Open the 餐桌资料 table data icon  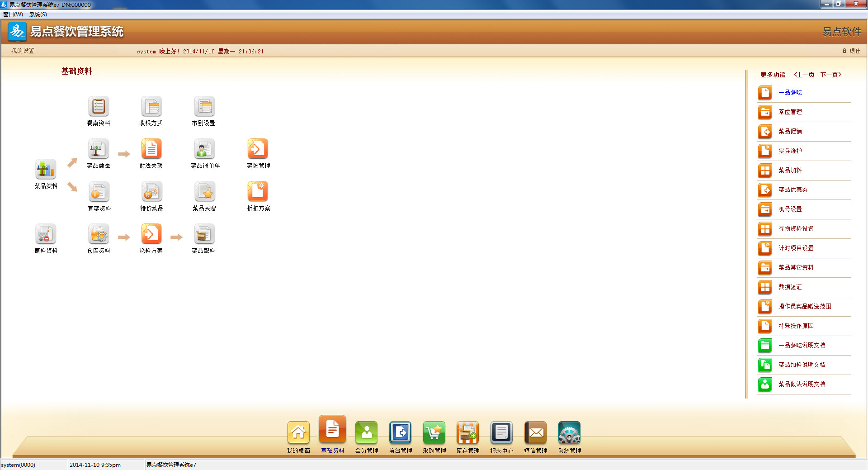point(99,107)
